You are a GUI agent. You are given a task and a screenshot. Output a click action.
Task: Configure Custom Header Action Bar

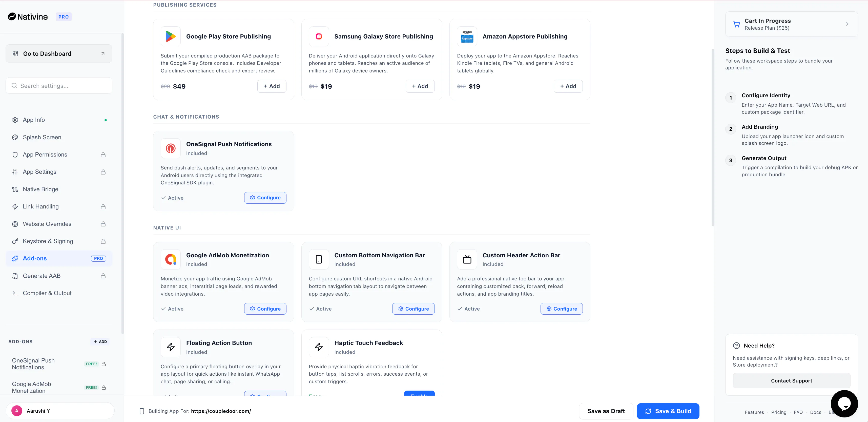pos(562,309)
